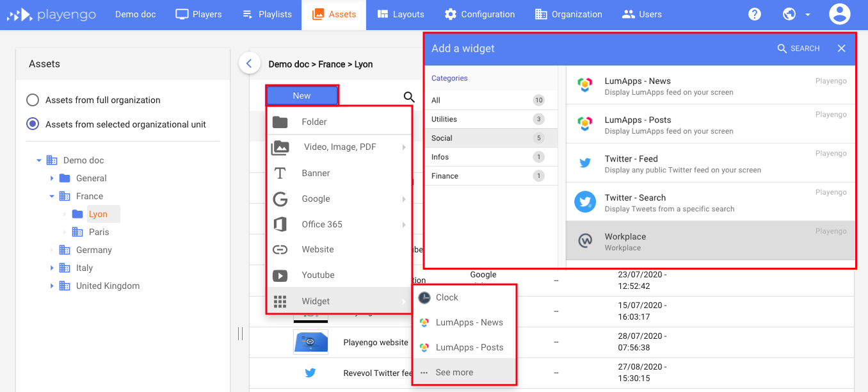Open the user account avatar
Screen dimensions: 868x392
coord(839,14)
